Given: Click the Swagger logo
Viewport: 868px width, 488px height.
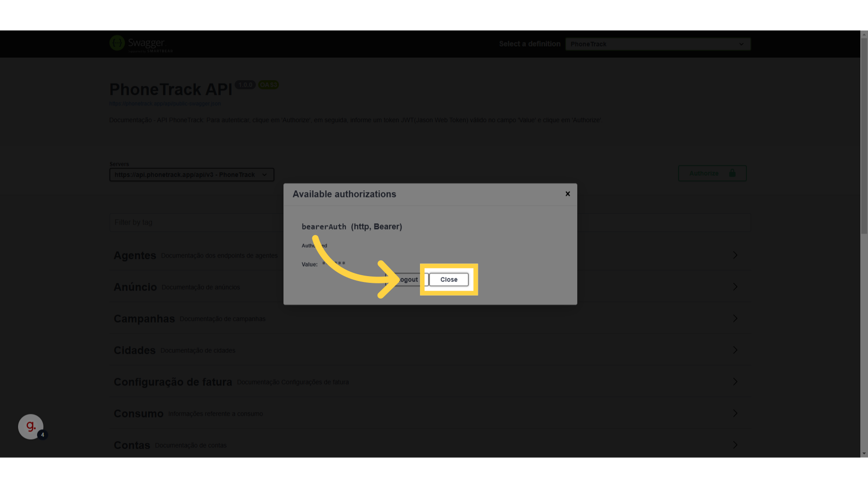Looking at the screenshot, I should coord(141,44).
